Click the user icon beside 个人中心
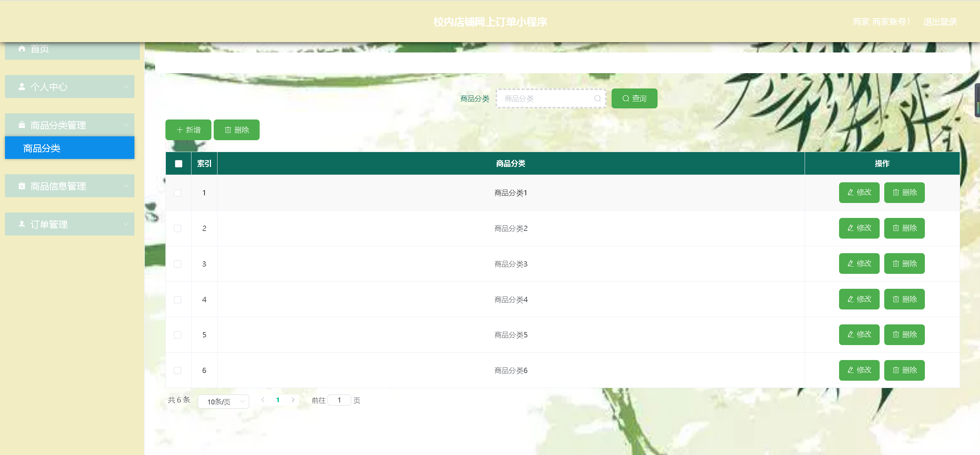Image resolution: width=980 pixels, height=455 pixels. pos(22,87)
